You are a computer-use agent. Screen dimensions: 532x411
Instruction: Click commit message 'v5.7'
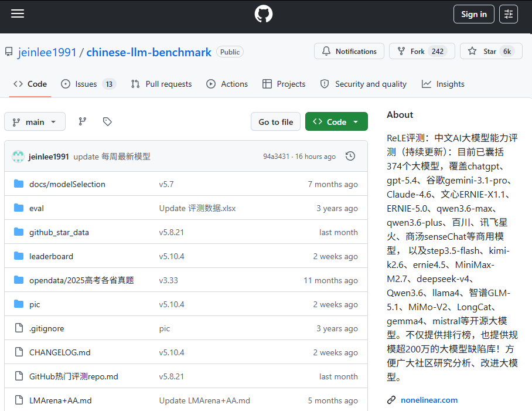pyautogui.click(x=166, y=184)
